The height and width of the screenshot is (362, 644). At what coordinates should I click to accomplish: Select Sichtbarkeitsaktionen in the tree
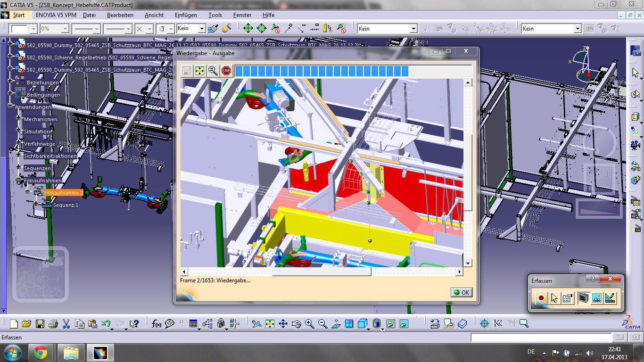point(50,156)
